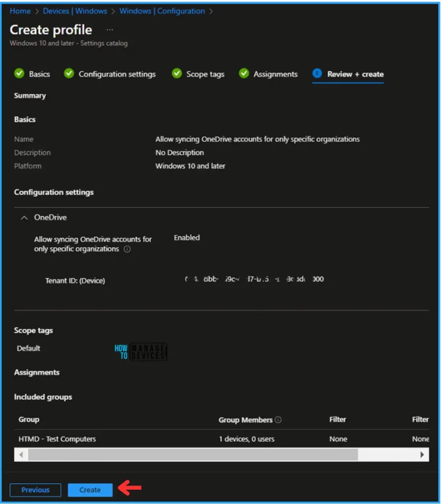441x504 pixels.
Task: Click the right arrow of horizontal scrollbar
Action: click(422, 454)
